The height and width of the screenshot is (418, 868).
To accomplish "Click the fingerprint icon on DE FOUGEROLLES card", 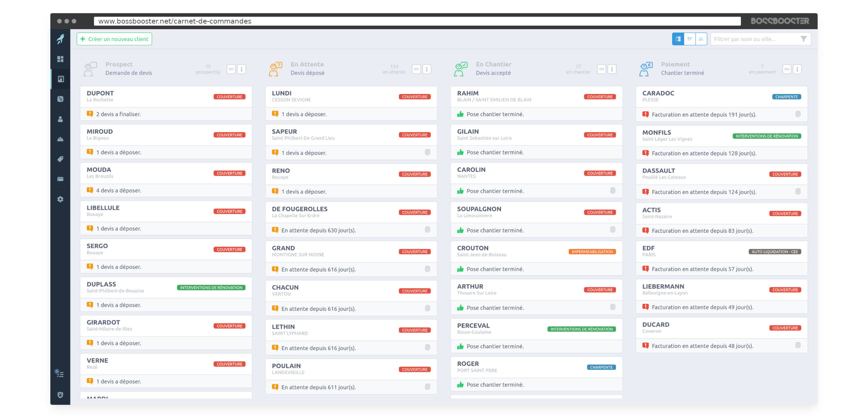I will tap(428, 230).
